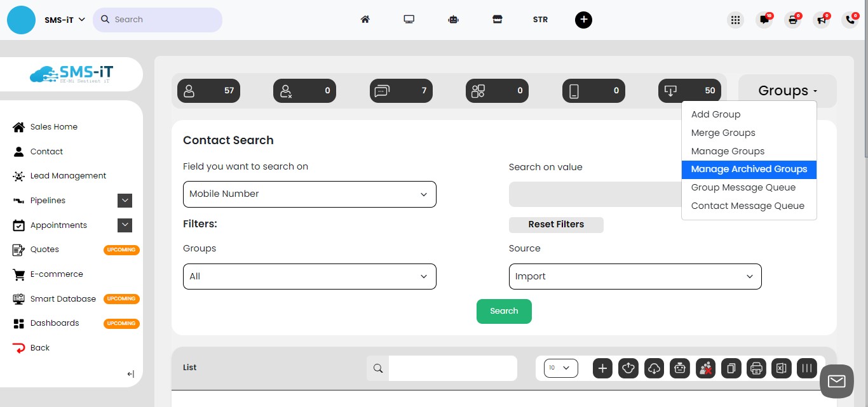Click the list search input field
868x407 pixels.
point(452,368)
